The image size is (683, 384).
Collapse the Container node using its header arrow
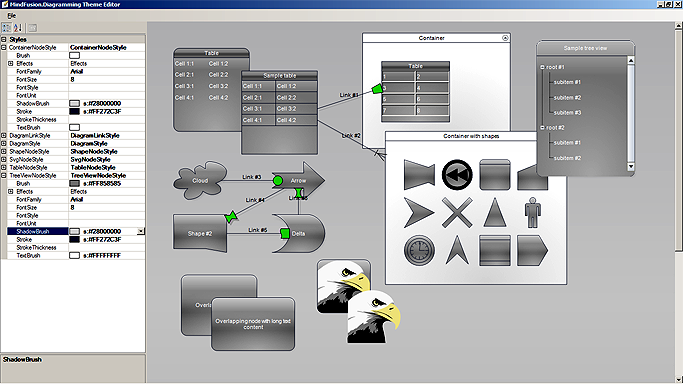(505, 38)
